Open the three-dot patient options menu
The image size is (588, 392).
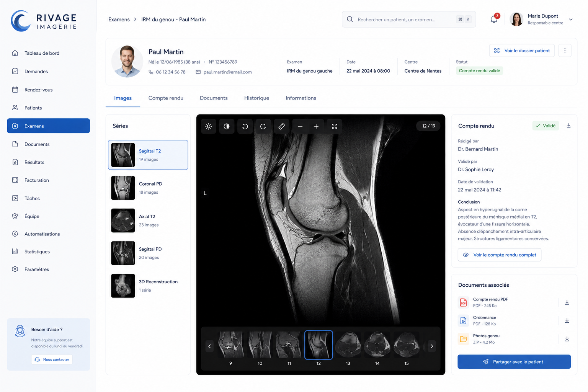[x=565, y=51]
